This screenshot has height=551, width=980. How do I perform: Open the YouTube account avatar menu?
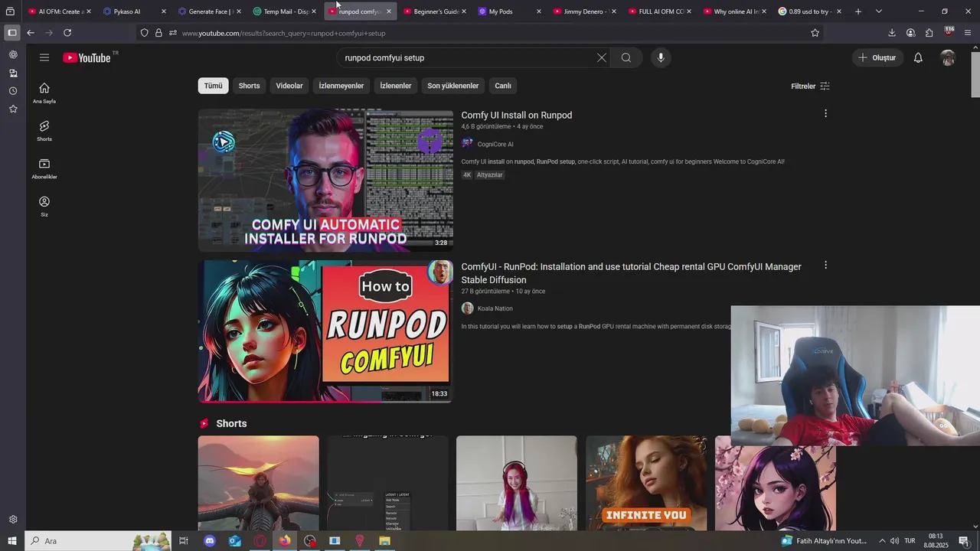(x=948, y=57)
